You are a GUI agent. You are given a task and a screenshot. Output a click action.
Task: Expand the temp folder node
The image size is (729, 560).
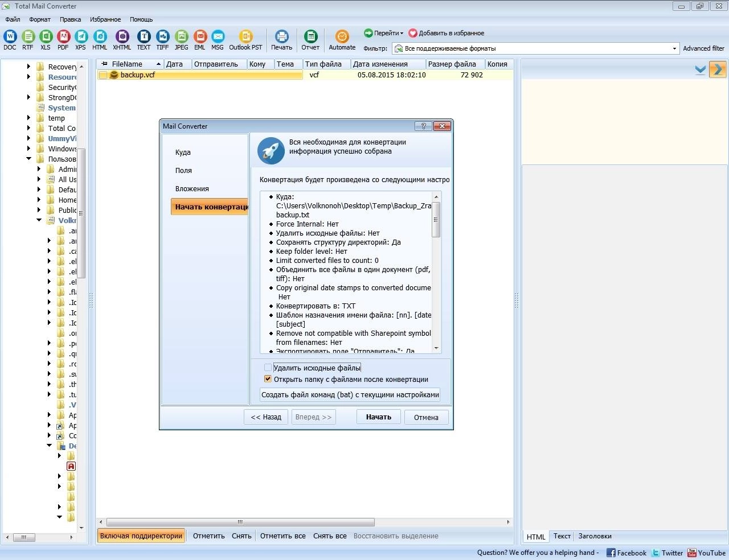[28, 118]
